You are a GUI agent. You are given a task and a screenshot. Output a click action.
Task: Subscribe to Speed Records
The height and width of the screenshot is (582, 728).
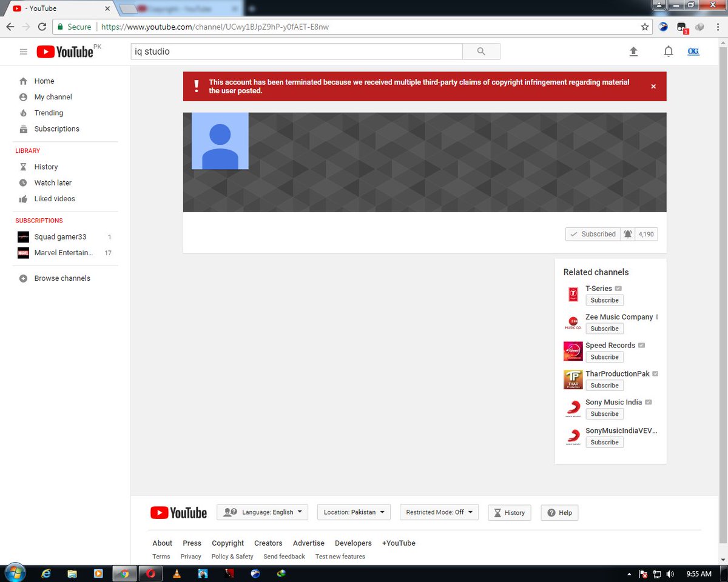pyautogui.click(x=604, y=357)
